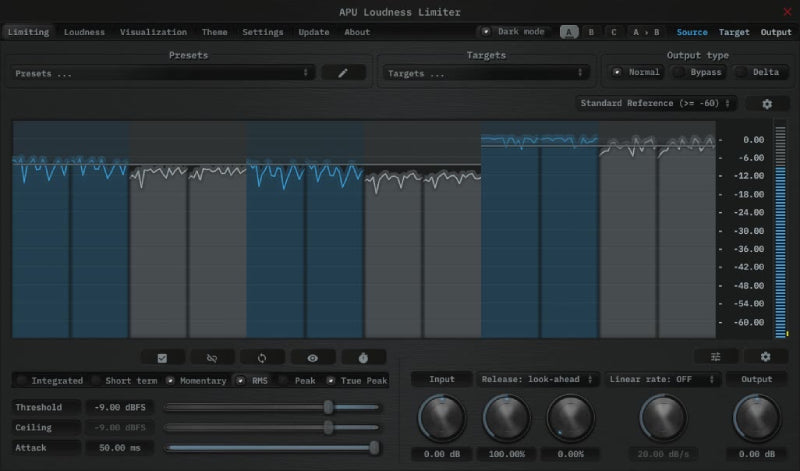This screenshot has width=800, height=471.
Task: Click the 100.00% release knob
Action: (507, 418)
